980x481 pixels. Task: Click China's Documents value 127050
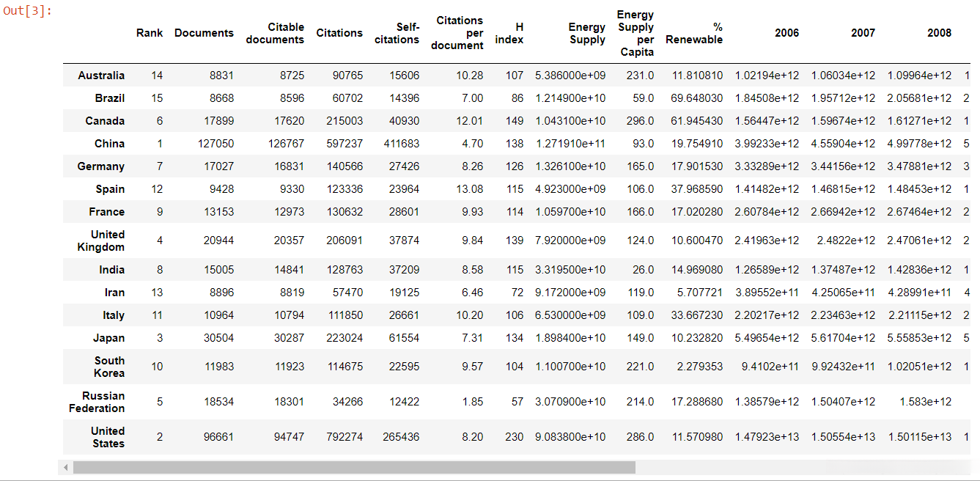[x=216, y=144]
